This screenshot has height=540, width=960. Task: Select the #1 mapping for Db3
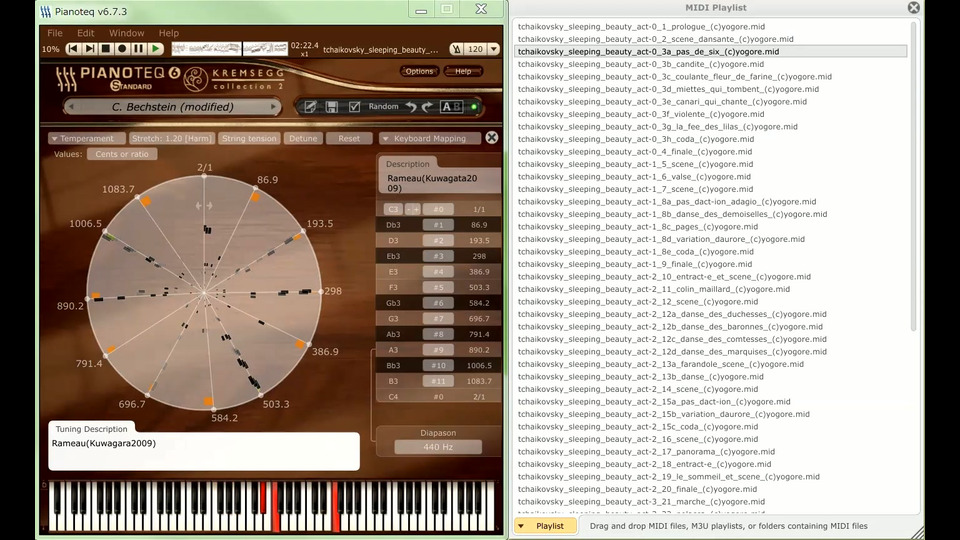[438, 225]
